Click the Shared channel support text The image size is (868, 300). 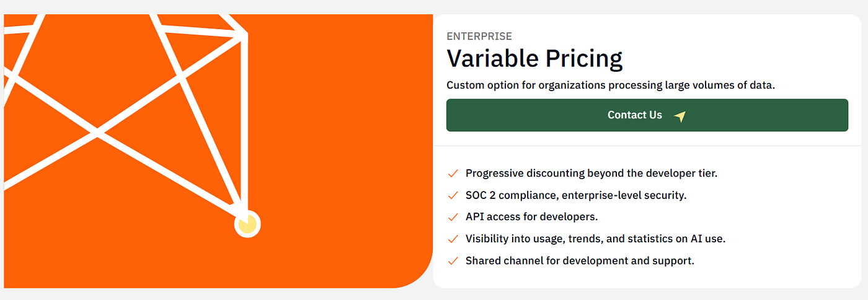coord(580,260)
